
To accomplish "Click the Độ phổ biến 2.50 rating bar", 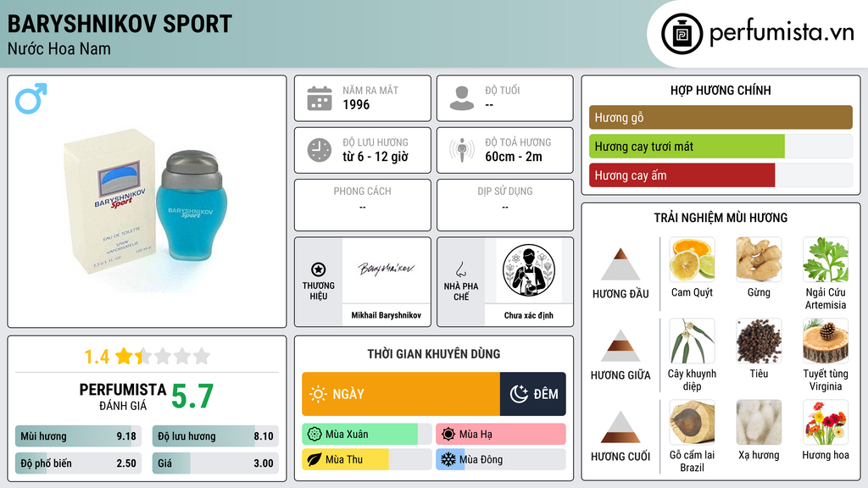I will coord(79,463).
